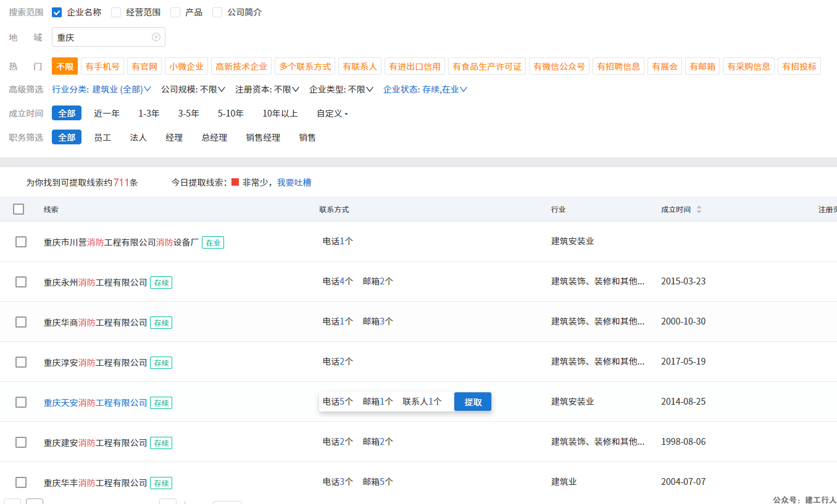Filter by 有食品生产许可证 tag
The height and width of the screenshot is (504, 837).
point(487,67)
